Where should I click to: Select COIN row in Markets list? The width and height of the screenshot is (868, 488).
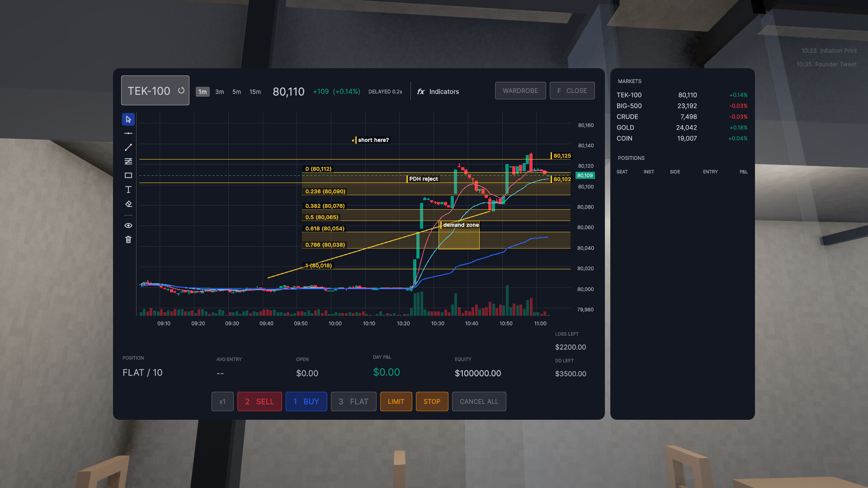pos(682,138)
